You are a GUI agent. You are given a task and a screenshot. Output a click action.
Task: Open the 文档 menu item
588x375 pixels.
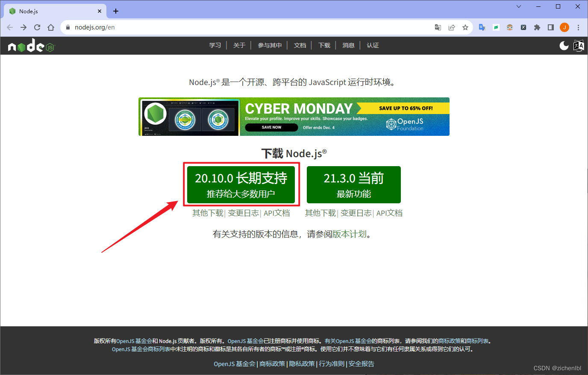tap(300, 45)
